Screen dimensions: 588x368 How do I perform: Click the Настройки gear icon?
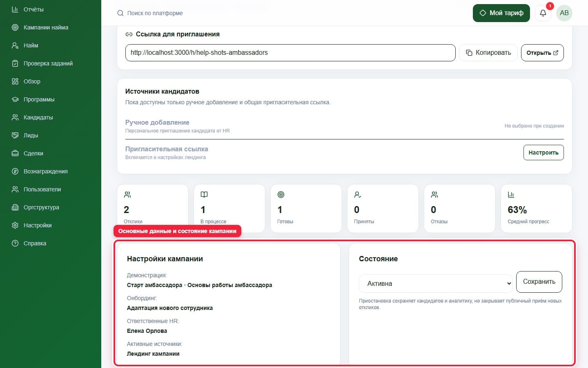pyautogui.click(x=15, y=225)
